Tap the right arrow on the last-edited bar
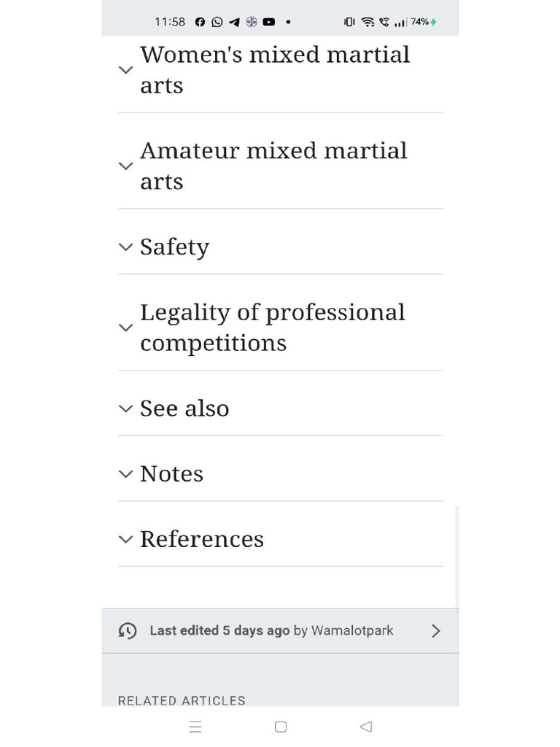The height and width of the screenshot is (747, 560). coord(435,631)
